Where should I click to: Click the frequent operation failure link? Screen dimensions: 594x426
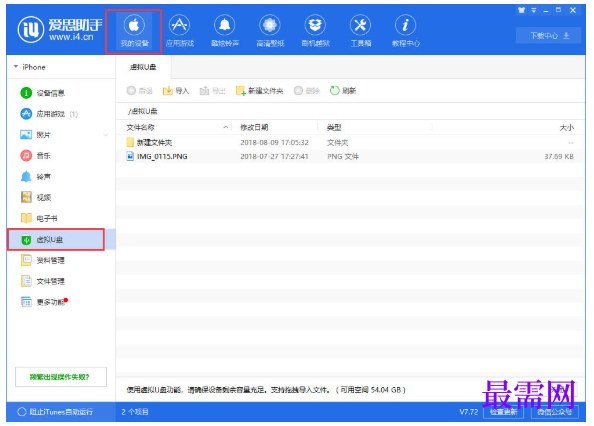[x=61, y=377]
